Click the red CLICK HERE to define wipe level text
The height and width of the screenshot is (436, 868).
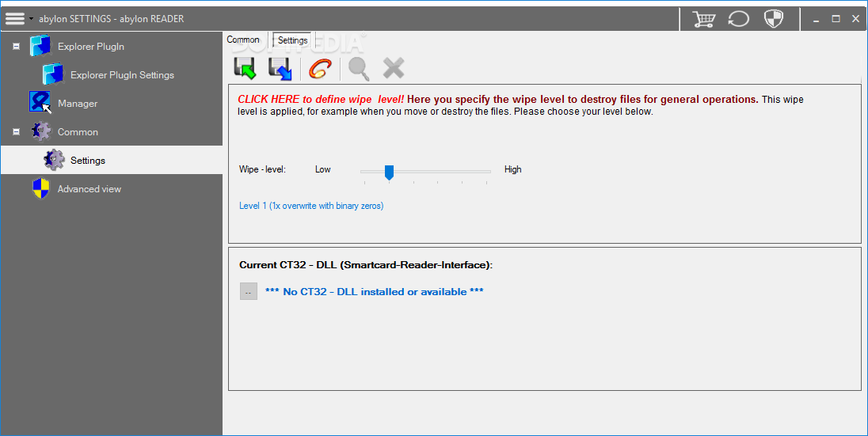321,100
